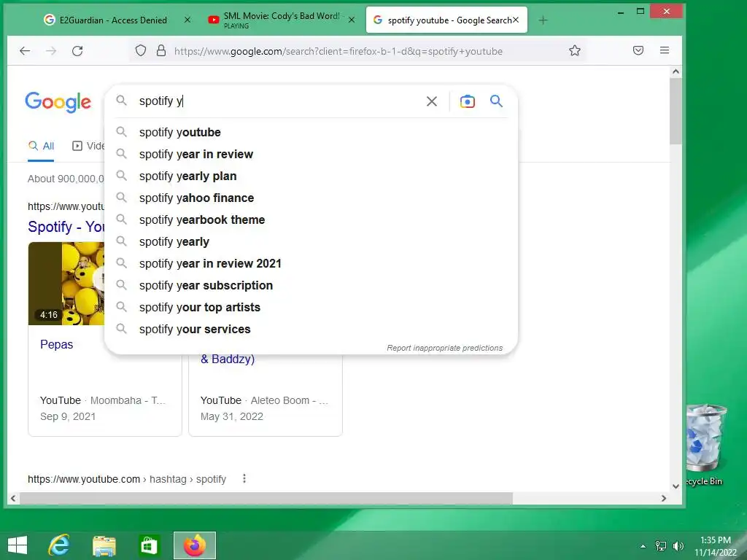This screenshot has height=560, width=747.
Task: Open the network tray icon
Action: pos(661,545)
